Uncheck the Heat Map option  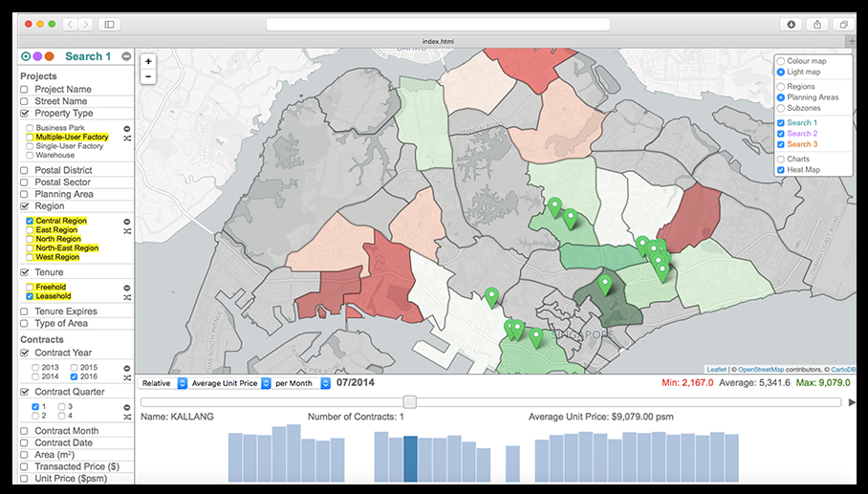(x=781, y=170)
